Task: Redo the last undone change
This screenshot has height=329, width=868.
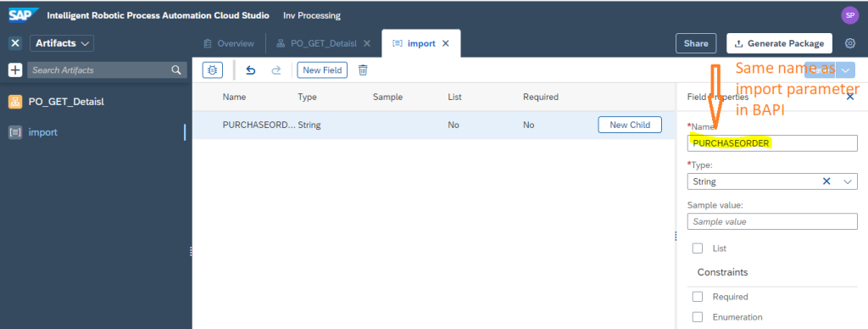Action: (x=275, y=70)
